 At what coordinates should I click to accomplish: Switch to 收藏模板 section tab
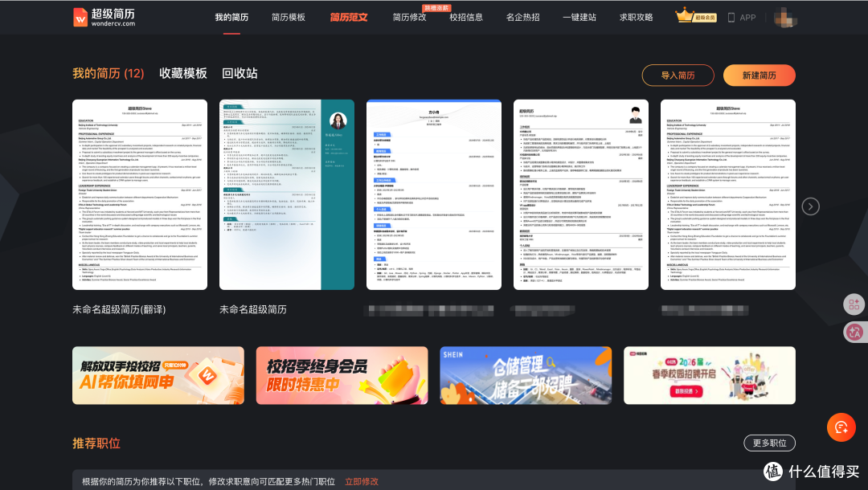pyautogui.click(x=183, y=74)
